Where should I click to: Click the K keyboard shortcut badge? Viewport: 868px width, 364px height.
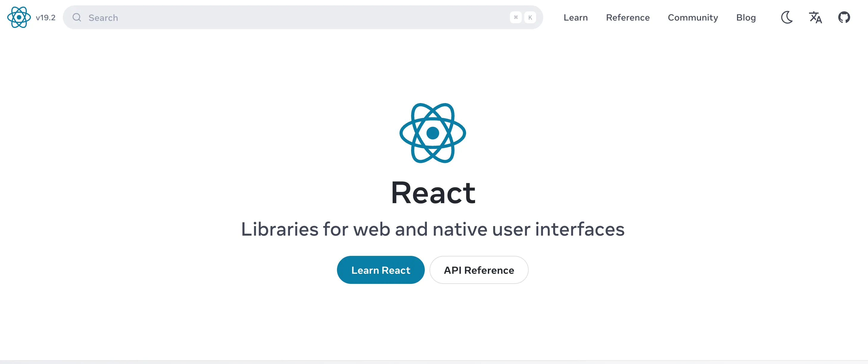[x=530, y=18]
